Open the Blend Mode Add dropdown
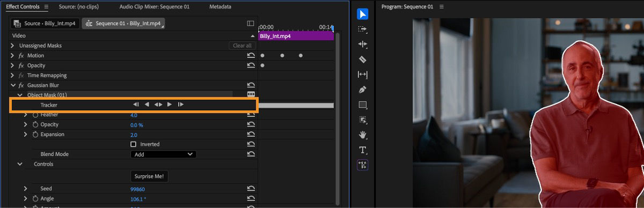The image size is (644, 208). [163, 154]
